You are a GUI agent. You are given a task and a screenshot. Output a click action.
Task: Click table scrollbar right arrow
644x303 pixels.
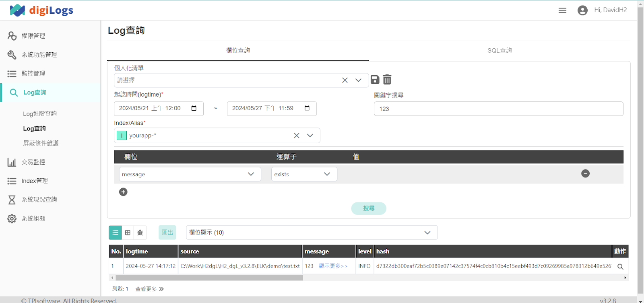tap(625, 278)
